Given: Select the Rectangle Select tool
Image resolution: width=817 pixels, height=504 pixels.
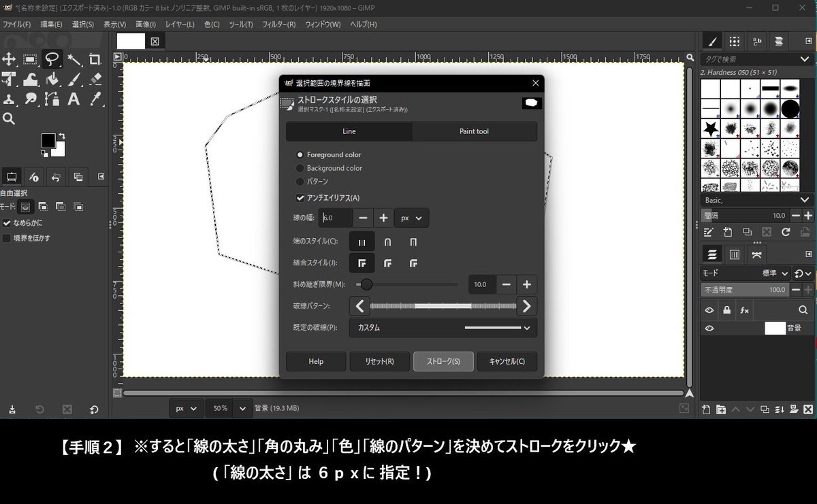Looking at the screenshot, I should (30, 59).
